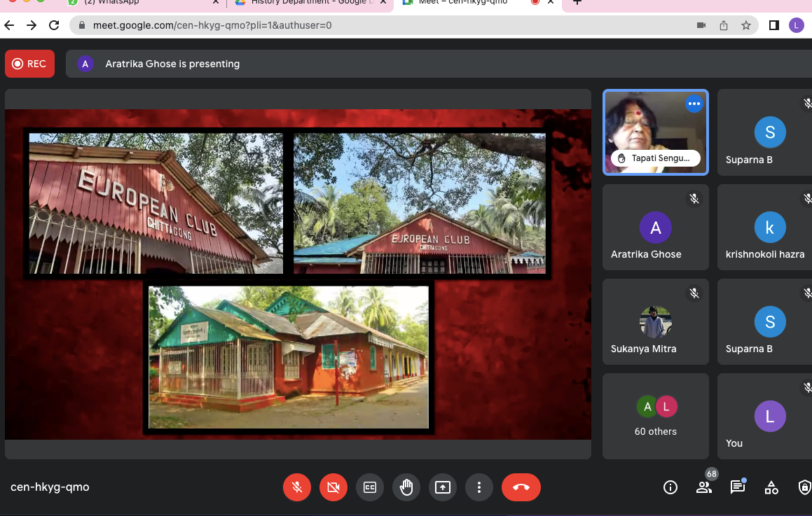
Task: Toggle closed captions
Action: tap(370, 487)
